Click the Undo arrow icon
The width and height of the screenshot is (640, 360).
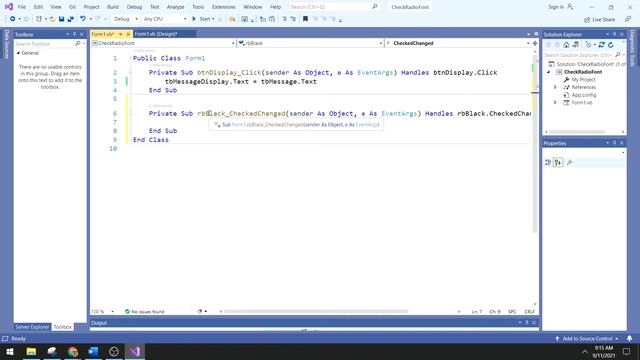(83, 19)
